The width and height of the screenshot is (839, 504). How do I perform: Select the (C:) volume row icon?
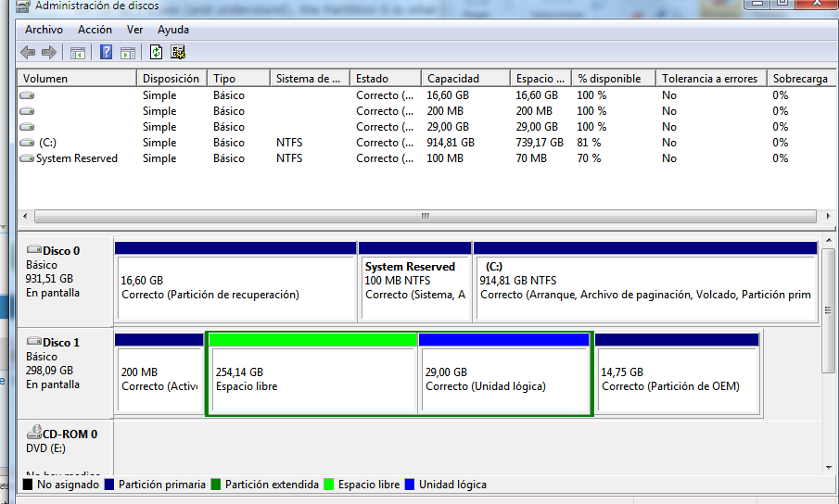[27, 143]
